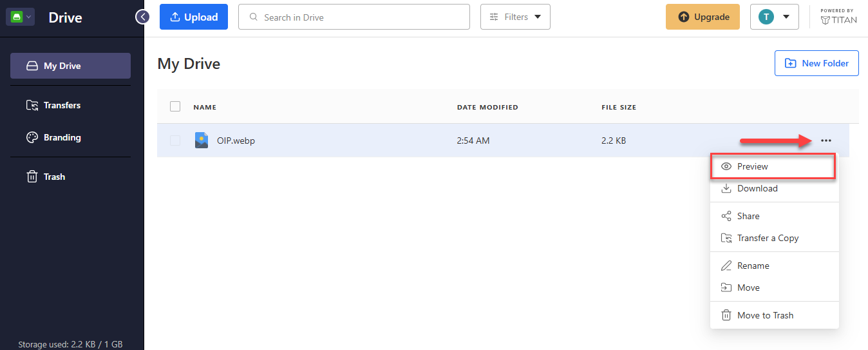The image size is (868, 350).
Task: Click the OIP.webp image file icon
Action: click(202, 140)
